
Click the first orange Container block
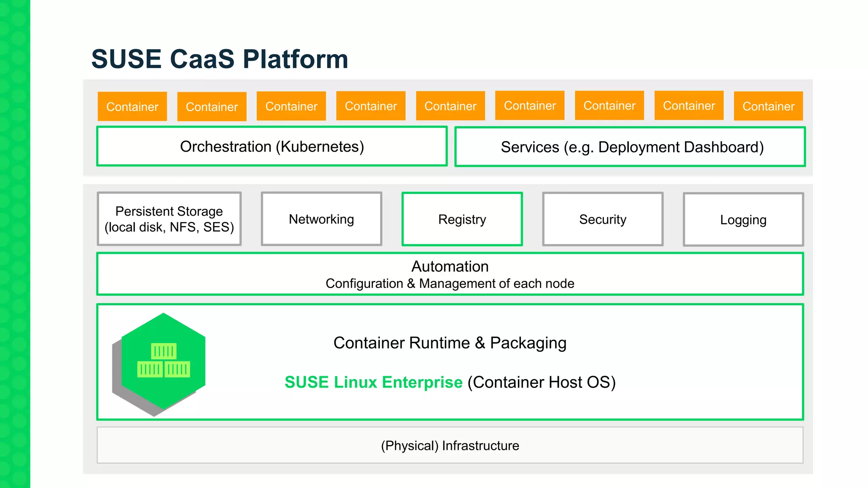point(132,106)
